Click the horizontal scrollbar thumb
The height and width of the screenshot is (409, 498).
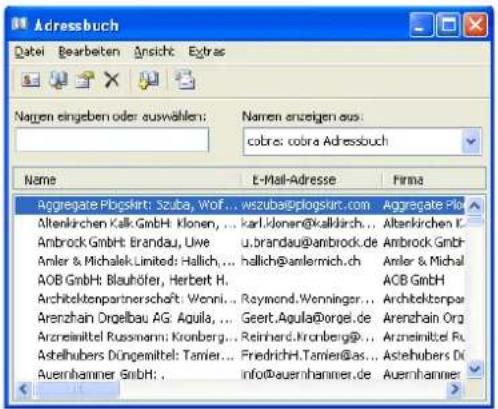coord(76,389)
